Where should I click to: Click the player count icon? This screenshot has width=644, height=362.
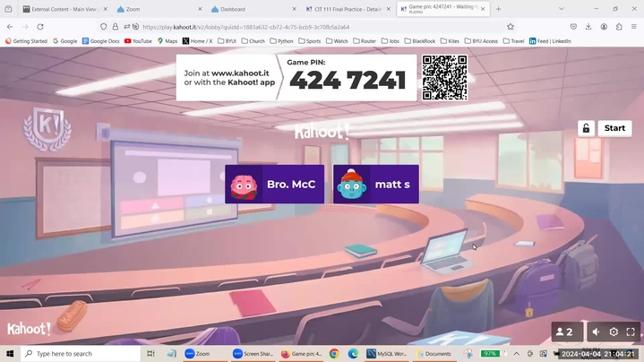[x=563, y=332]
